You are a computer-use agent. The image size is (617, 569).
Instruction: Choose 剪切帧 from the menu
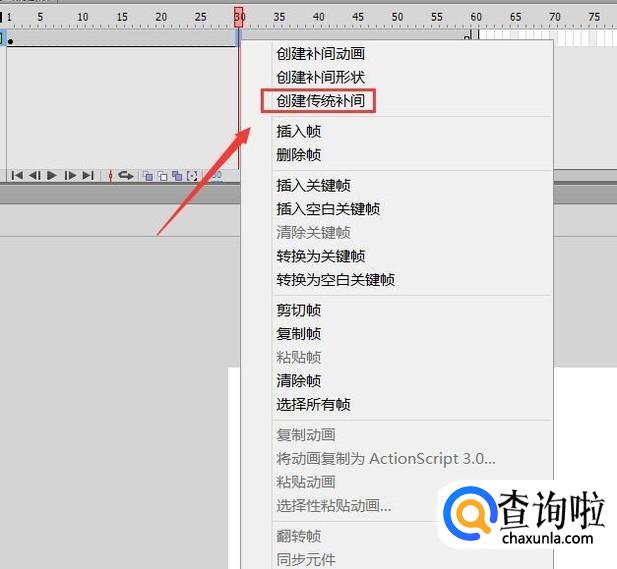298,310
